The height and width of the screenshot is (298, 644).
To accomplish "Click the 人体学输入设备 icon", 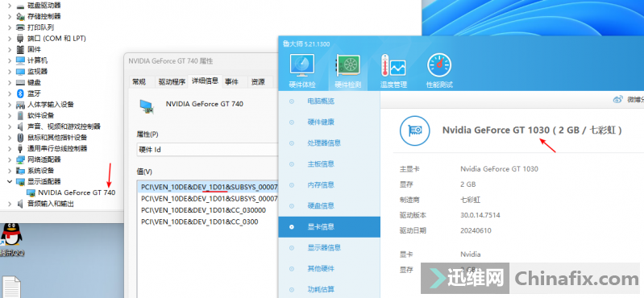I will pos(20,104).
